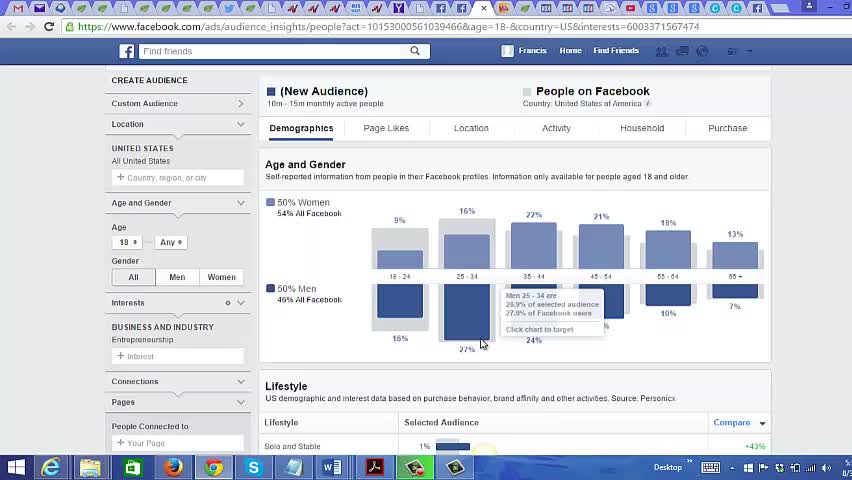Screen dimensions: 852x480
Task: Click the Men 18 - 24 bar (16%)
Action: tap(400, 301)
